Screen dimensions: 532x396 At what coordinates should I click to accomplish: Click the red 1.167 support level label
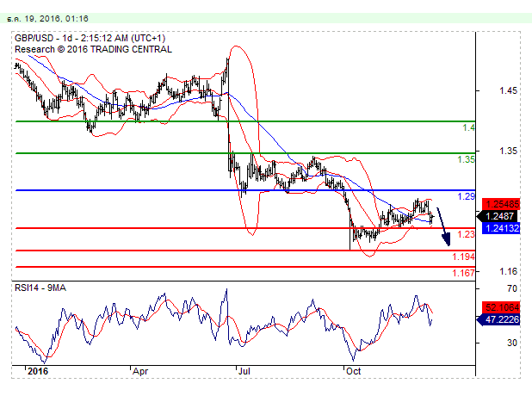463,273
